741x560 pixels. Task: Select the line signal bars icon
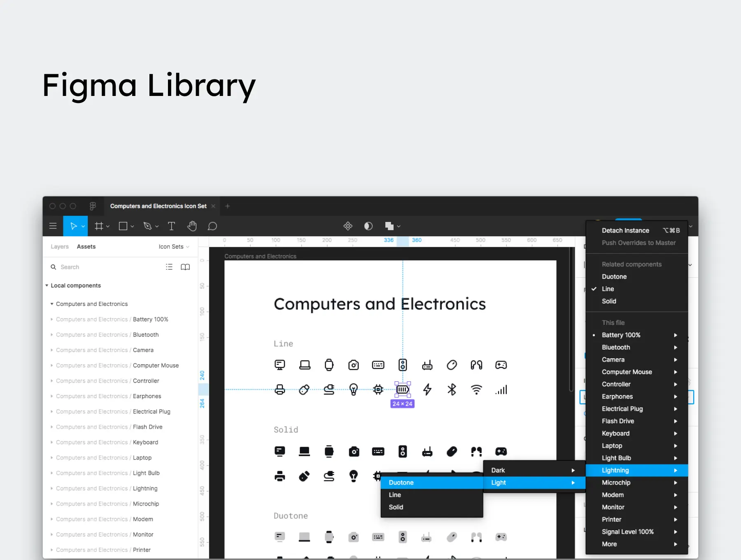501,390
